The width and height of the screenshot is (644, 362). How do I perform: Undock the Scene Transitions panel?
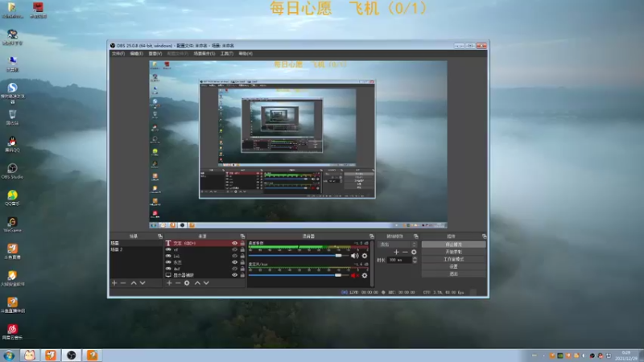(416, 237)
